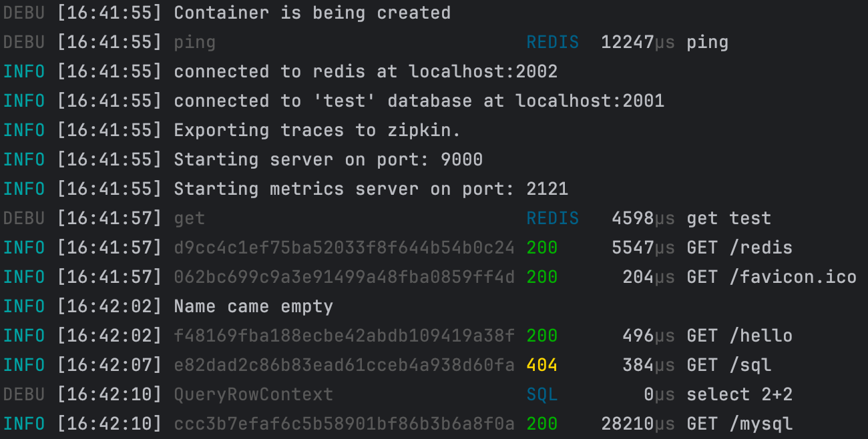Viewport: 868px width, 439px height.
Task: Select the "GET /favicon.ico" request text
Action: [772, 277]
